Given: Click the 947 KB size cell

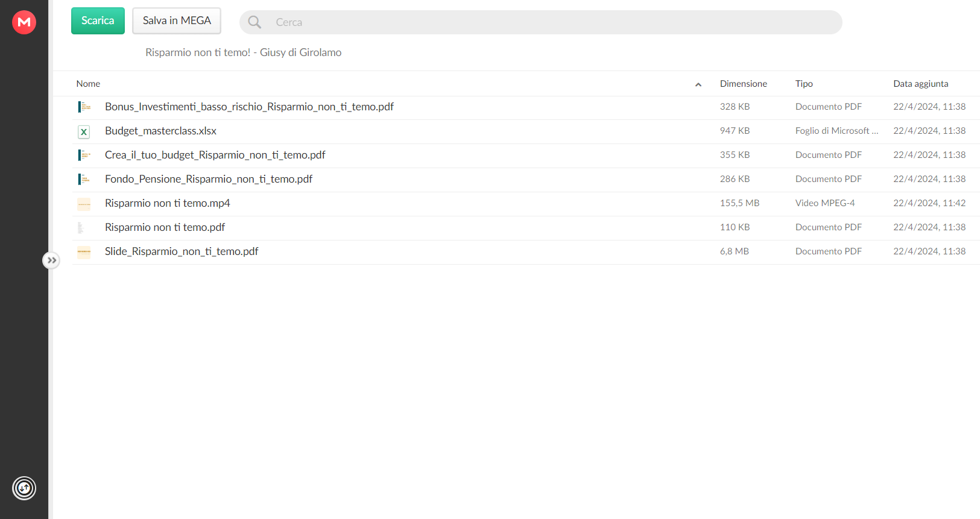Looking at the screenshot, I should pos(735,131).
